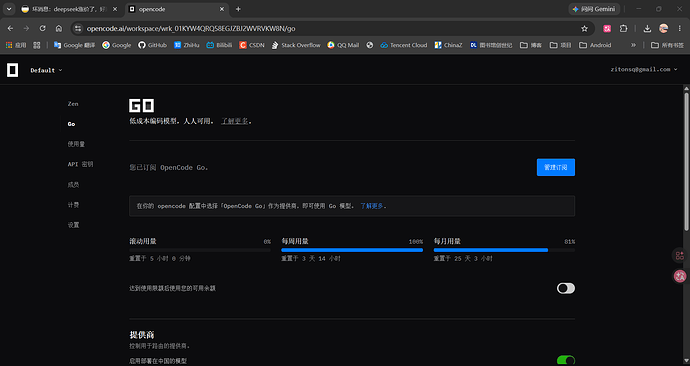Click the browser back arrow
Viewport: 690px width, 366px height.
point(10,28)
